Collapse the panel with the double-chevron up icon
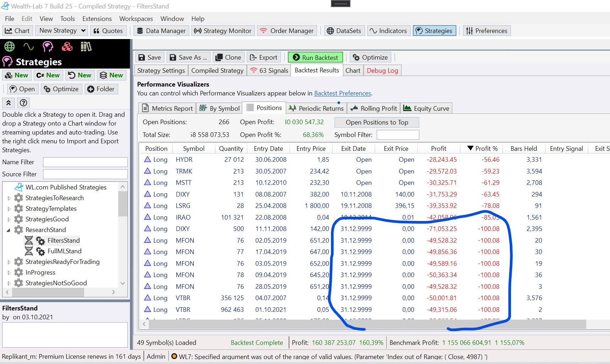610x364 pixels. [x=9, y=103]
